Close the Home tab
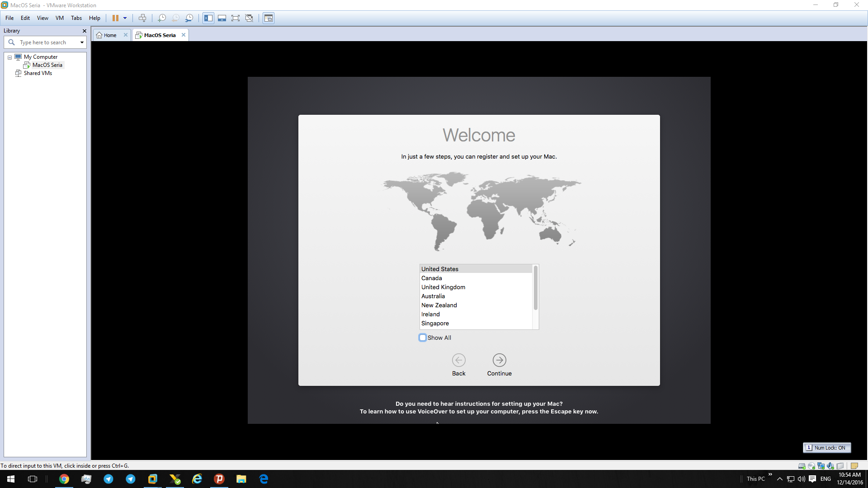The height and width of the screenshot is (488, 868). point(126,35)
